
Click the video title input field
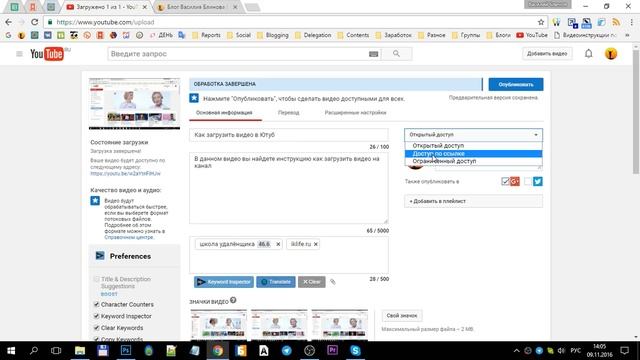click(x=289, y=135)
